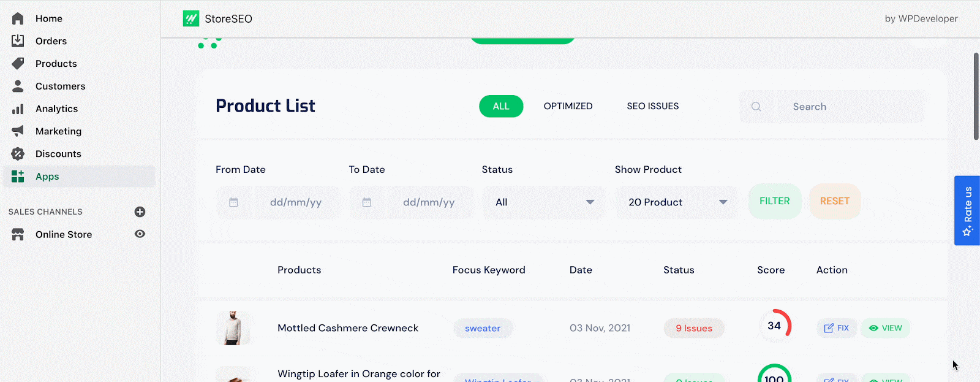Click the Marketing megaphone icon
Image resolution: width=980 pixels, height=382 pixels.
(18, 131)
